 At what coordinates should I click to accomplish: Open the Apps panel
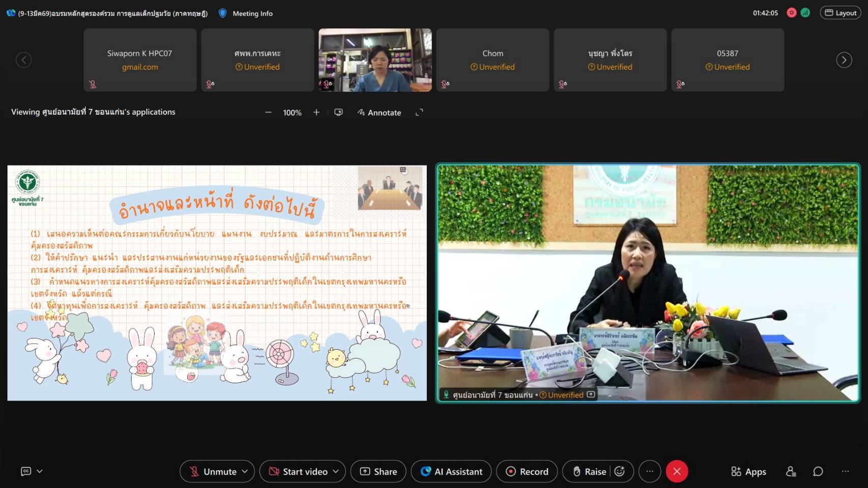coord(748,471)
